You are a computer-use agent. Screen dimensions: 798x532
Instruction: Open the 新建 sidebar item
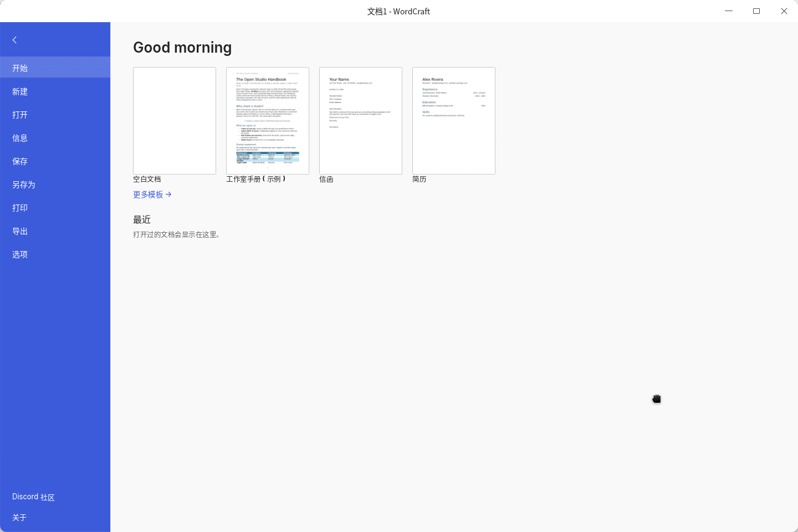click(55, 91)
